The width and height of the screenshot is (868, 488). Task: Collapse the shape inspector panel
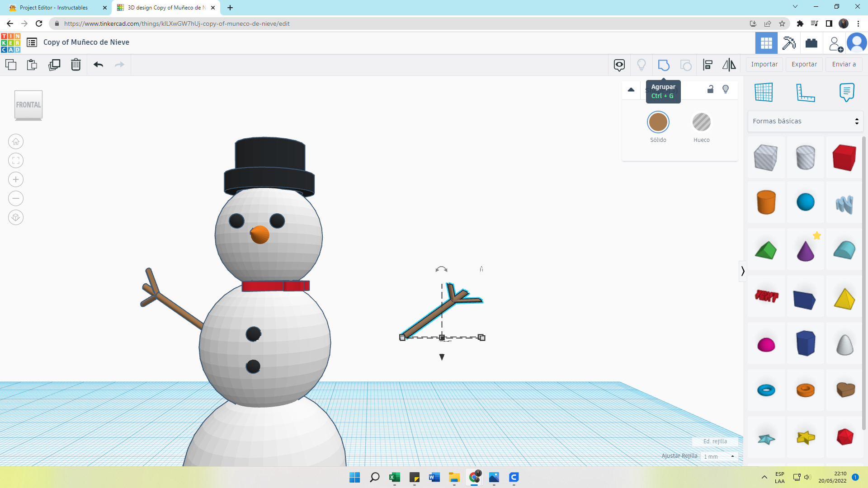point(631,89)
